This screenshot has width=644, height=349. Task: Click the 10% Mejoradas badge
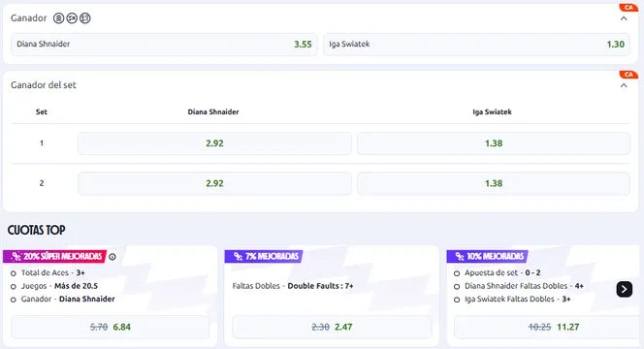pyautogui.click(x=487, y=256)
